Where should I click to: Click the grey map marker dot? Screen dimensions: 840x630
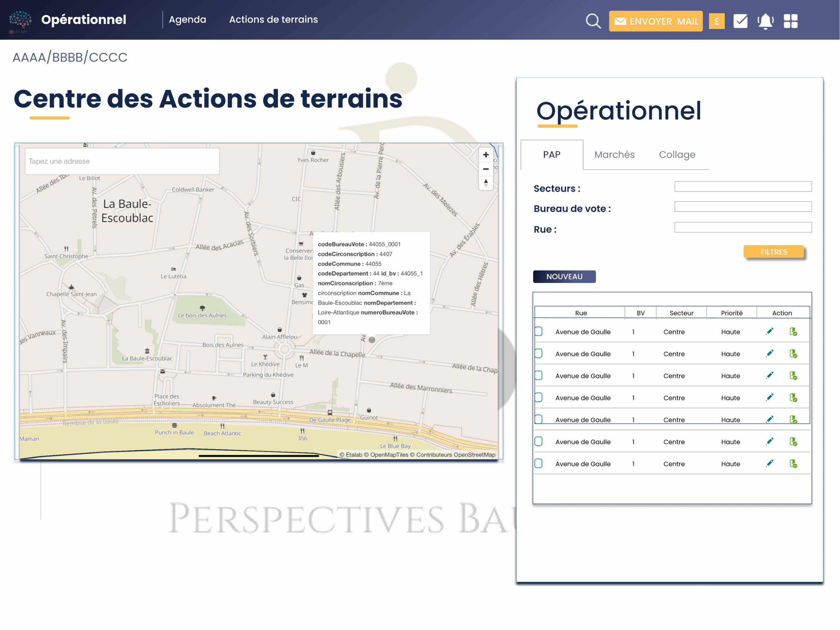(372, 340)
